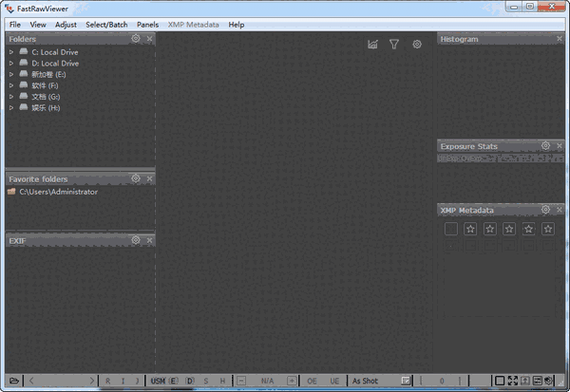Click the open folder icon in status bar
The image size is (570, 392).
[x=10, y=381]
